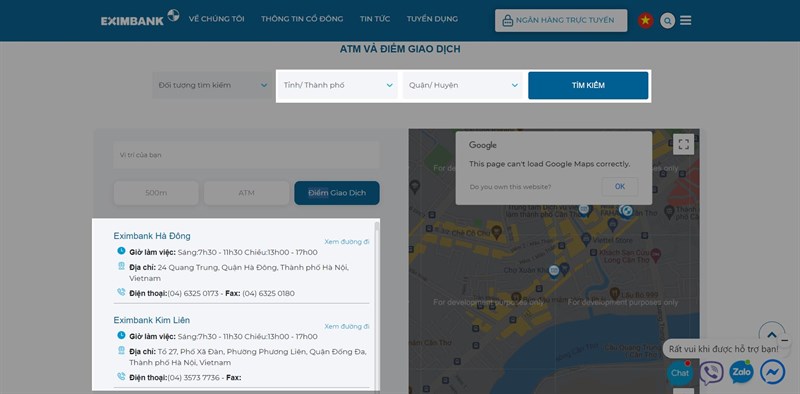This screenshot has width=800, height=394.
Task: Open the hamburger menu icon
Action: pos(686,20)
